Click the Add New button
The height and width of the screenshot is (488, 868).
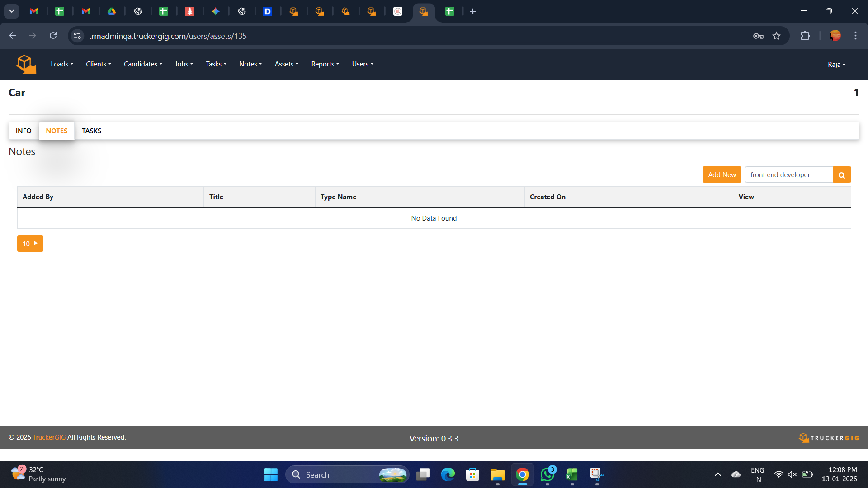722,175
